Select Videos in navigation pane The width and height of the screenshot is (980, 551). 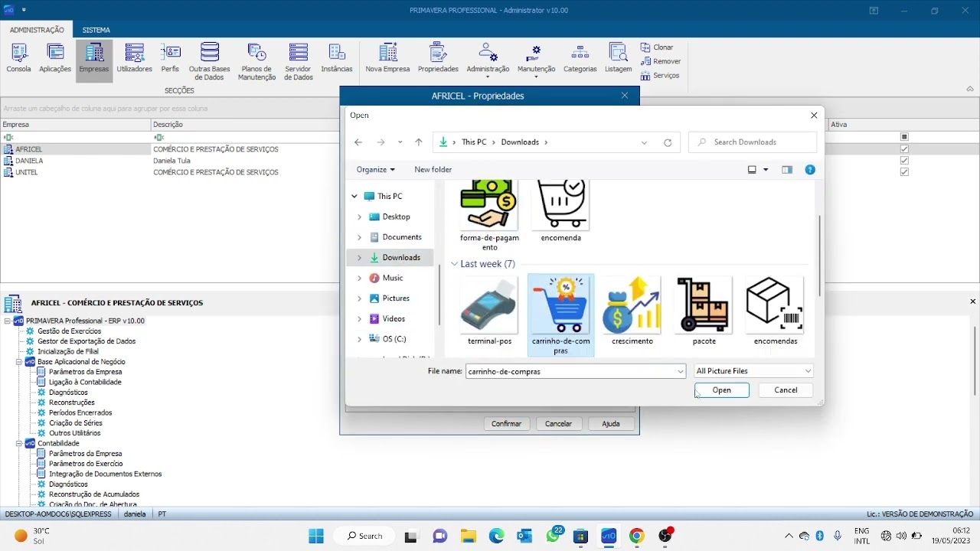point(394,318)
